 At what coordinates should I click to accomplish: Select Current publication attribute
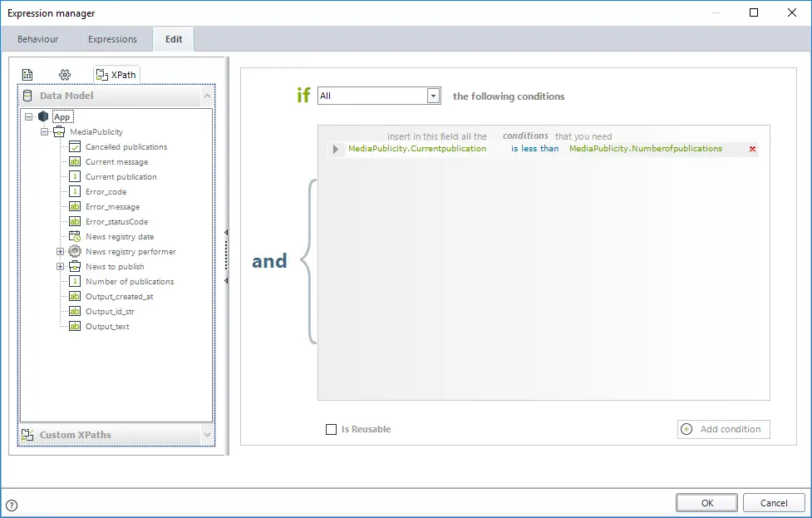point(121,176)
